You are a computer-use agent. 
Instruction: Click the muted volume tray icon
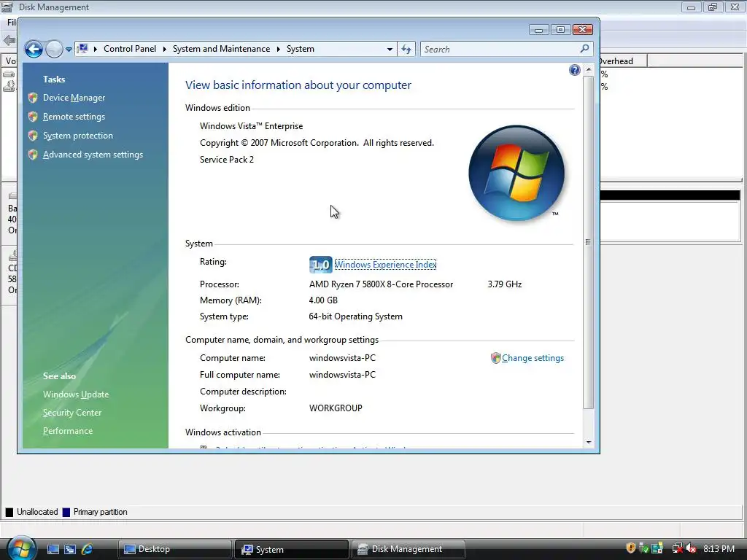point(692,548)
